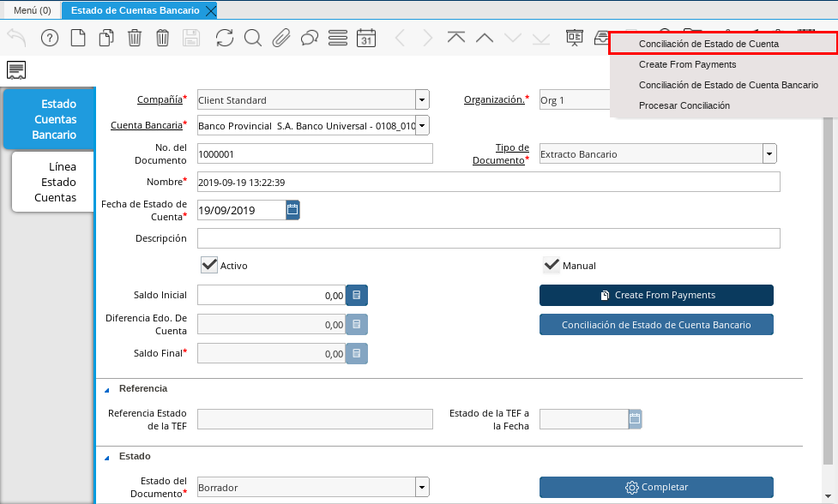The width and height of the screenshot is (838, 504).
Task: Expand the Estado del Documento dropdown
Action: point(422,487)
